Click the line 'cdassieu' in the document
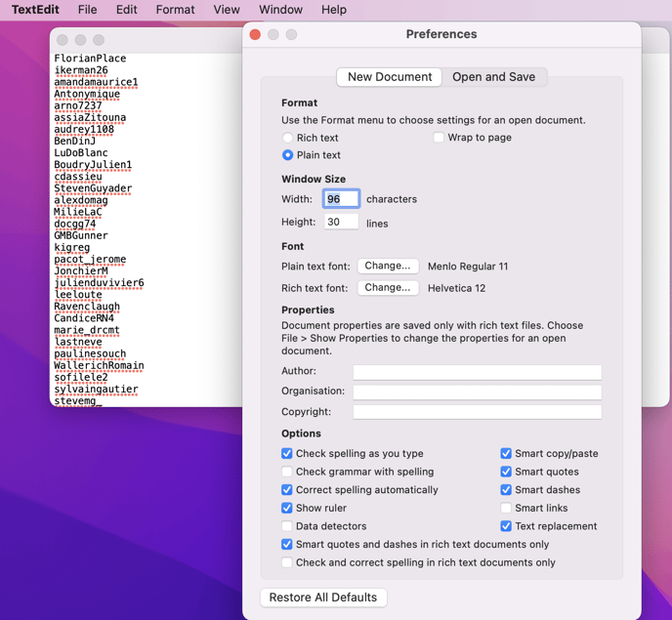The image size is (672, 620). coord(78,177)
